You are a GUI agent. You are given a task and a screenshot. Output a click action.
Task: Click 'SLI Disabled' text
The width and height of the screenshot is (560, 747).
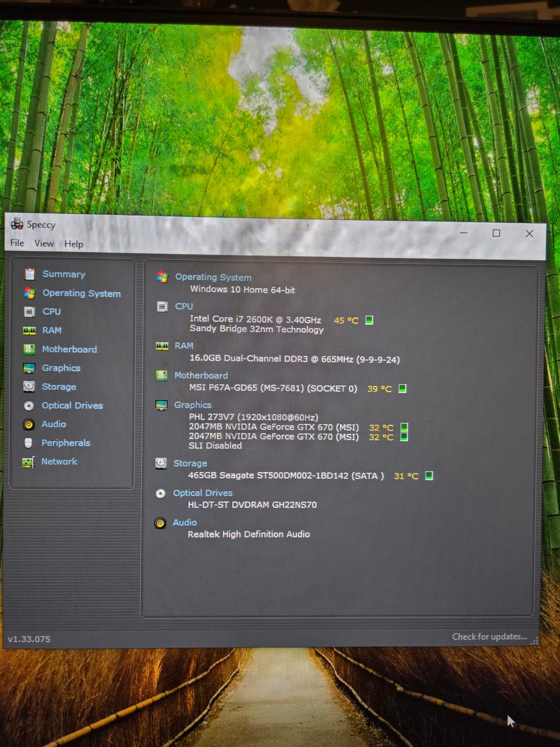(x=215, y=445)
